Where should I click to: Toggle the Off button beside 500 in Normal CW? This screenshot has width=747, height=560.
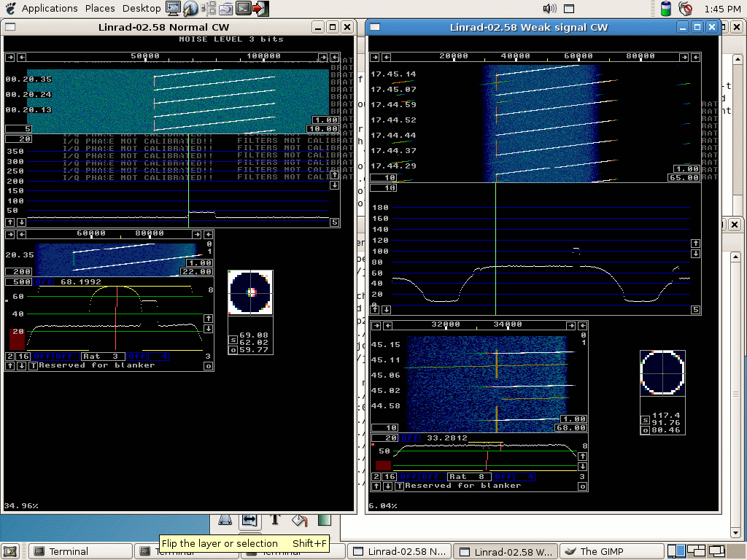click(44, 282)
